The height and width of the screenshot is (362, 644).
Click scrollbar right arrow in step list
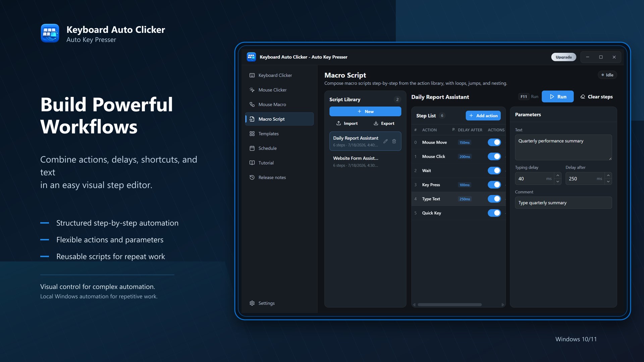(x=502, y=305)
